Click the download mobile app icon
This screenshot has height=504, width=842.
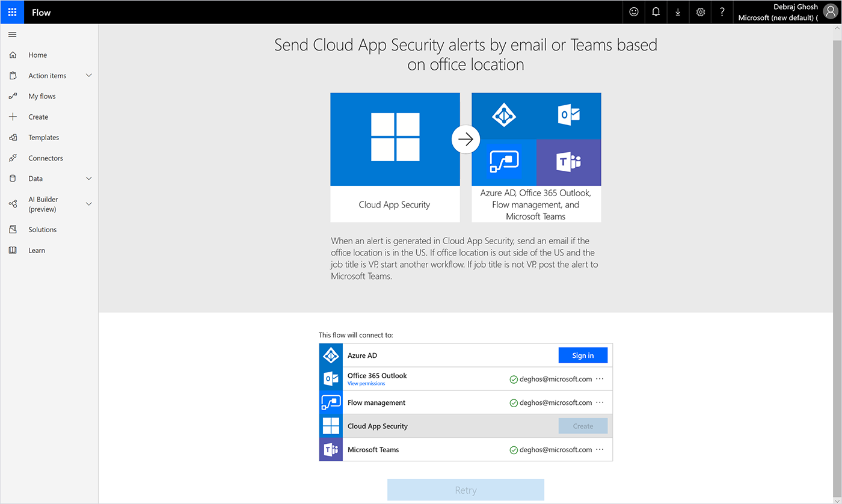[x=678, y=12]
